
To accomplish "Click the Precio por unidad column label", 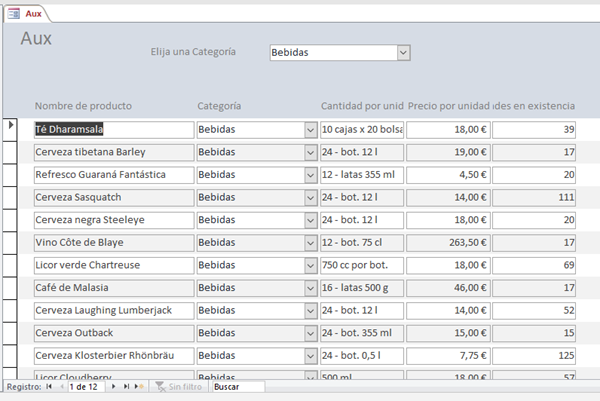I will (x=448, y=106).
